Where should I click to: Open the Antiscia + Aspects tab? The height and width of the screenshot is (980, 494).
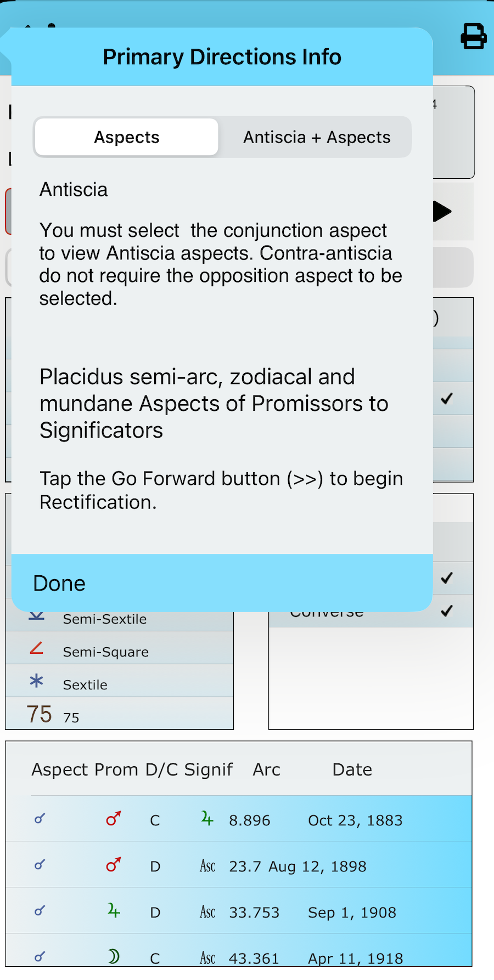[x=317, y=137]
